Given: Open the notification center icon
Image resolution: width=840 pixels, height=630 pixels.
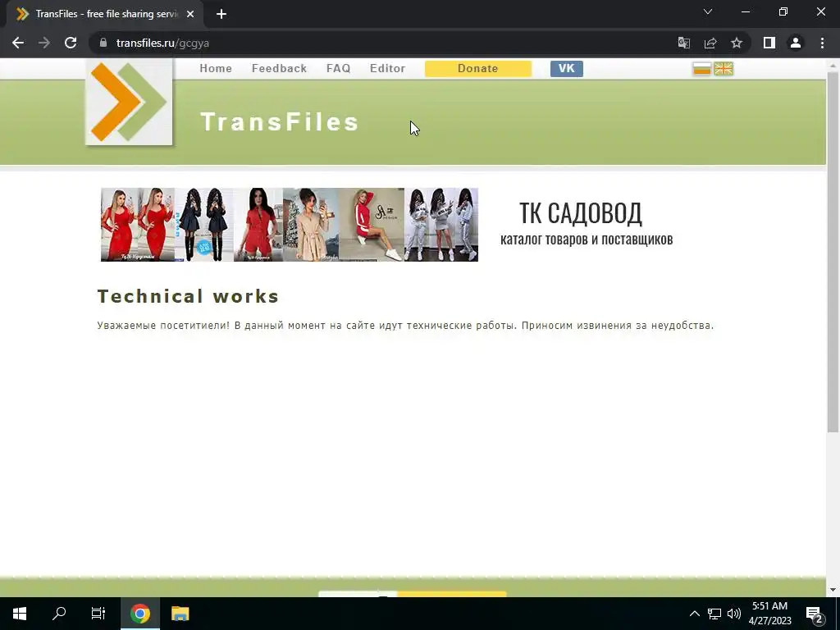Looking at the screenshot, I should [815, 614].
